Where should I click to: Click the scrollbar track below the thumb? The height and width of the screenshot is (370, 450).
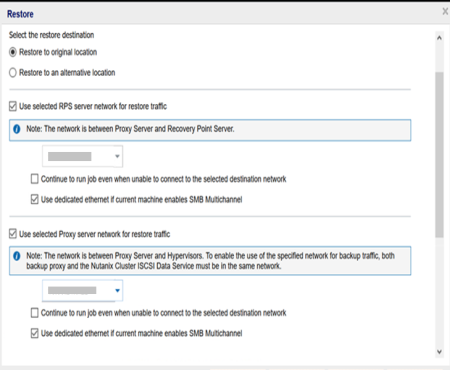[439, 292]
